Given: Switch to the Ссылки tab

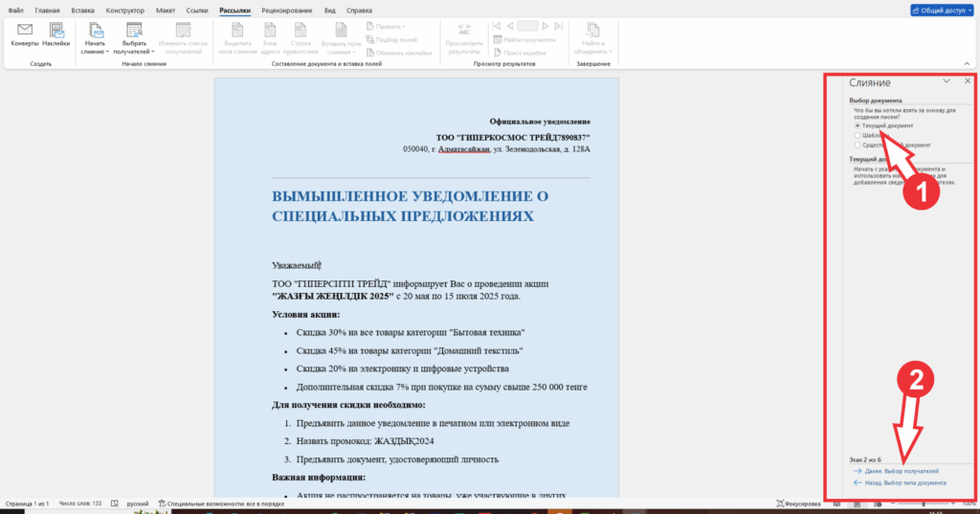Looking at the screenshot, I should [x=197, y=11].
